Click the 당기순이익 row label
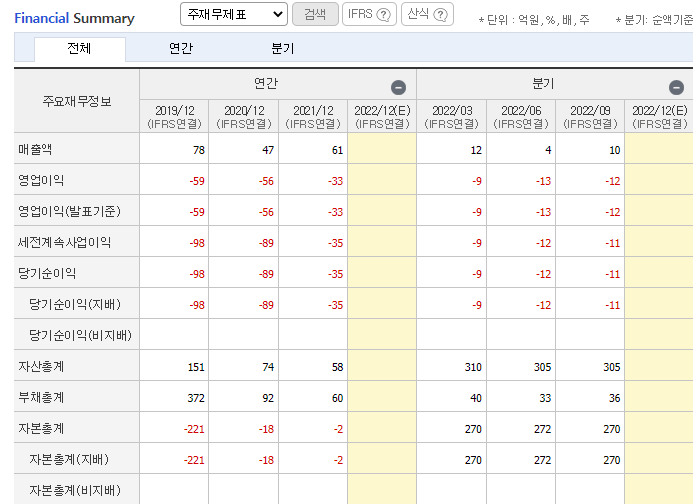This screenshot has width=693, height=504. [47, 274]
